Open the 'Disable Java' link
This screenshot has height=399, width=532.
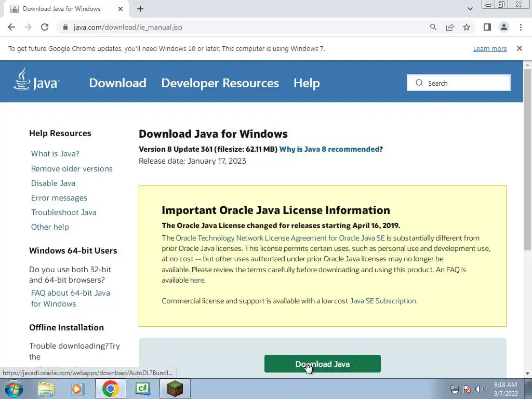54,183
